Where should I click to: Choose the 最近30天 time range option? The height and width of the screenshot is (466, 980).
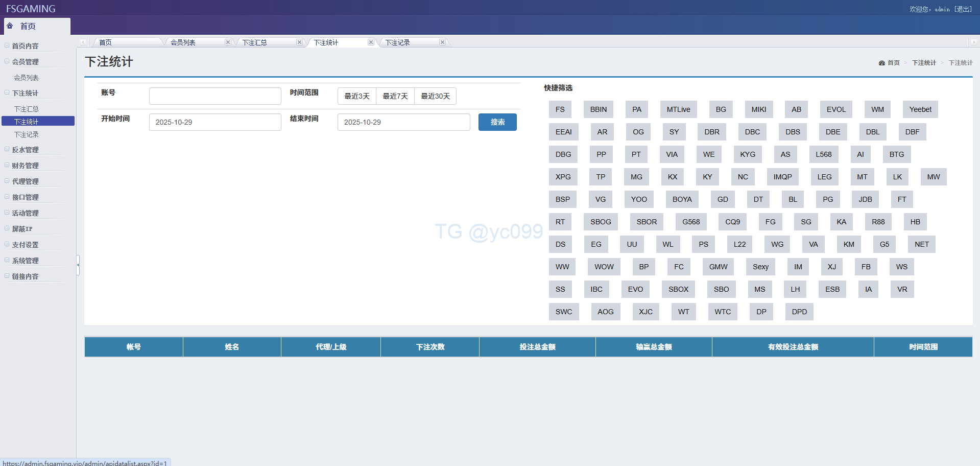point(435,96)
